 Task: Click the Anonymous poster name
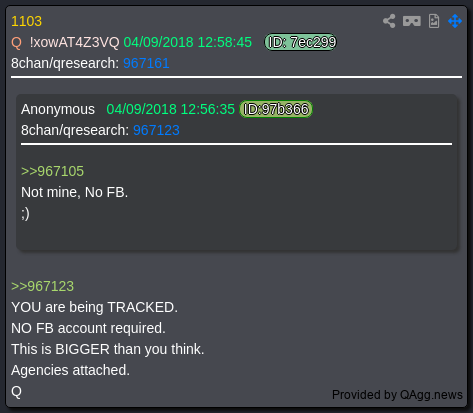coord(58,109)
